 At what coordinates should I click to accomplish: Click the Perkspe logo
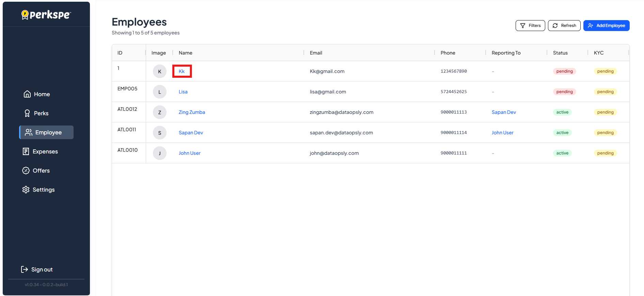tap(46, 15)
